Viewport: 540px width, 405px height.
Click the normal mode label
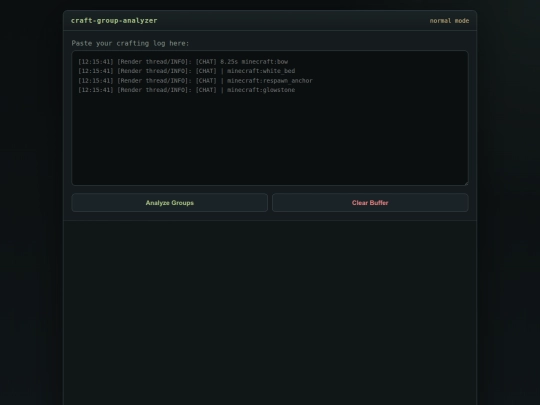click(449, 21)
